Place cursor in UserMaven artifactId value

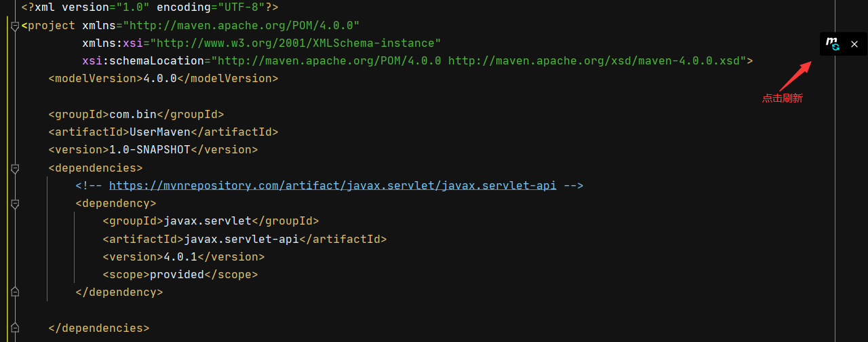click(160, 132)
